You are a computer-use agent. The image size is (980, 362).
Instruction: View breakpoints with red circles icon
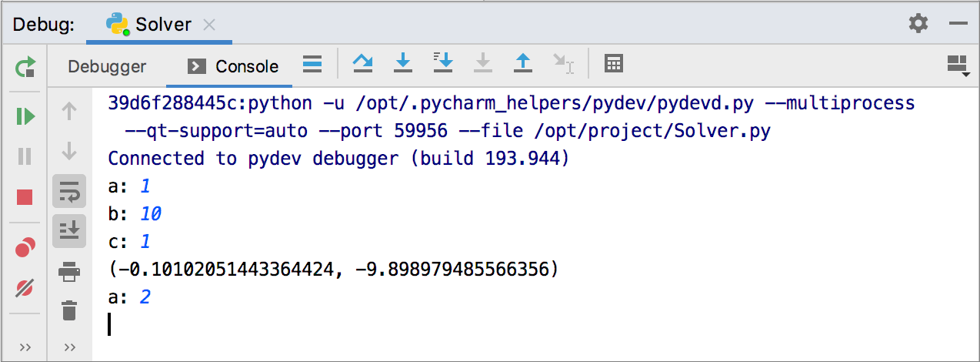[x=25, y=248]
